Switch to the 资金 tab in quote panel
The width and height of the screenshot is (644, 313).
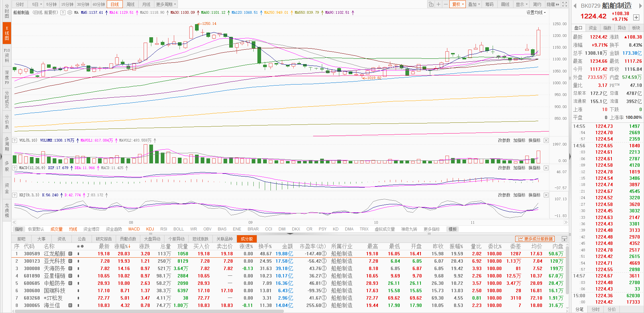[593, 28]
